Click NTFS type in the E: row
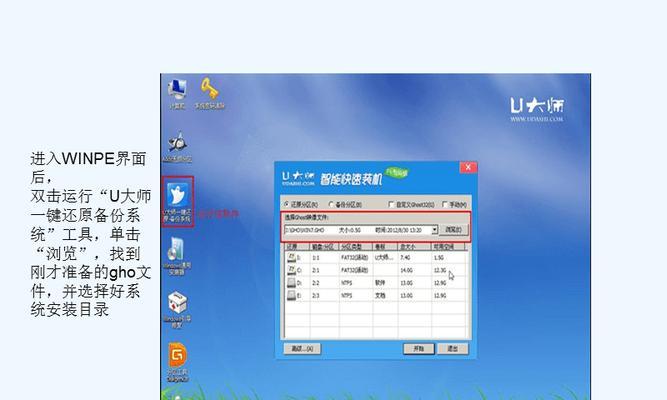Screen dimensions: 667x400 point(347,295)
